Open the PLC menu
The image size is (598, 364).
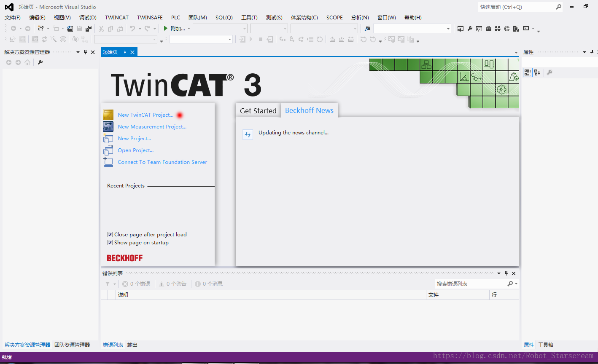(175, 18)
